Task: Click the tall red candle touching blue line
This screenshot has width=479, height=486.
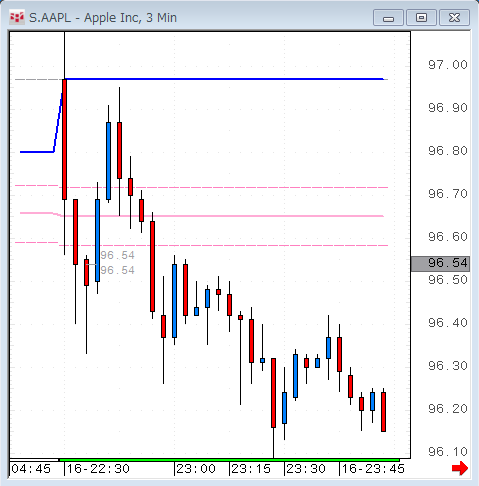Action: click(64, 139)
